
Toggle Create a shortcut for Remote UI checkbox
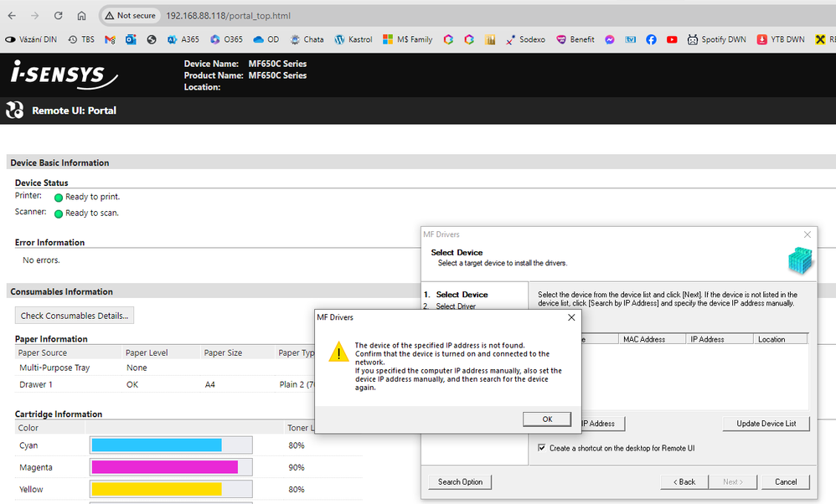(542, 448)
